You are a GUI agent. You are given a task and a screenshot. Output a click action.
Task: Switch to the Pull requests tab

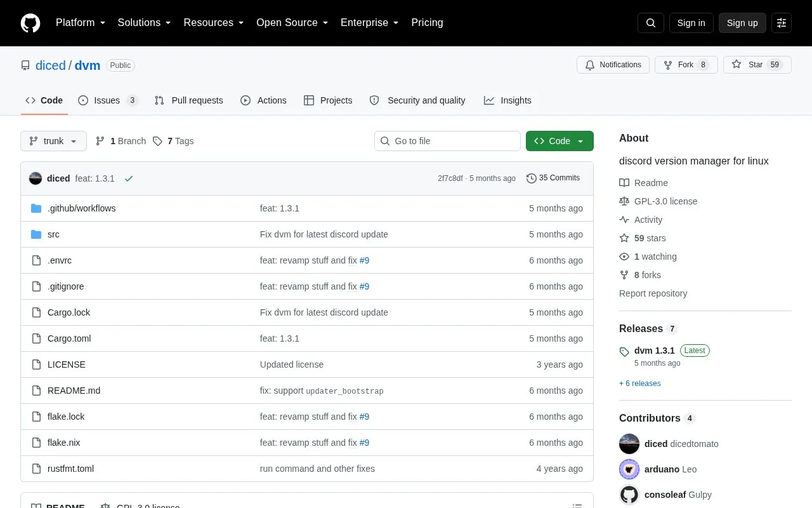188,100
